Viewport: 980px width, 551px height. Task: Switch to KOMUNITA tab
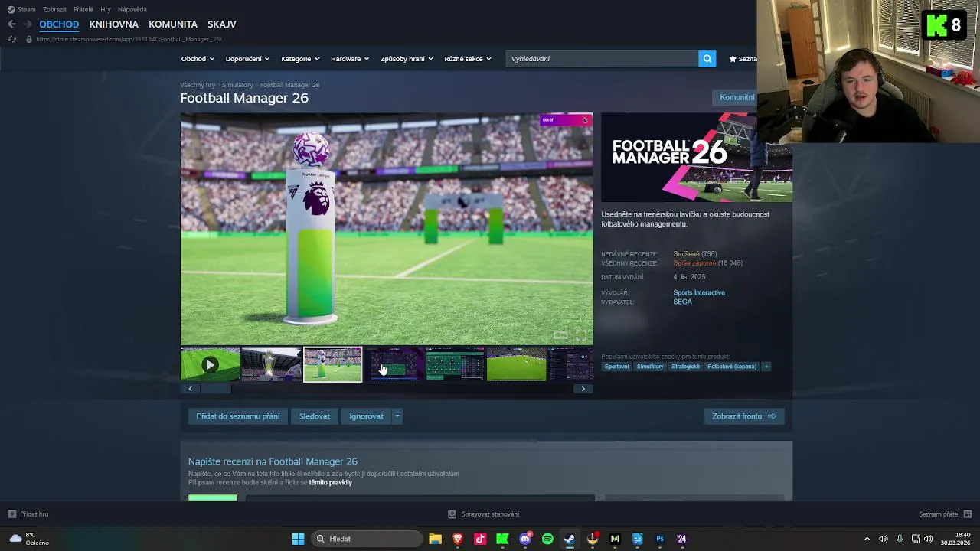173,24
